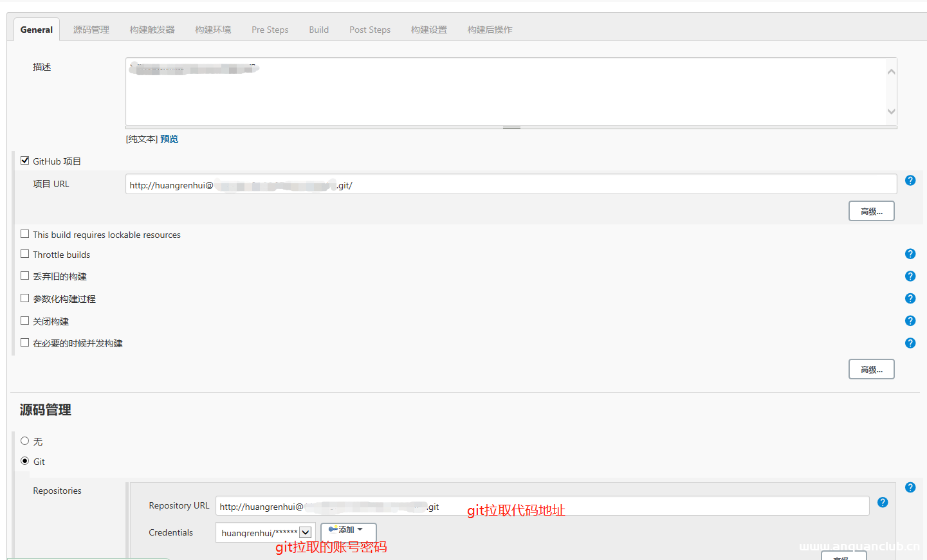Check 在必要的时候并发构建 option

tap(25, 343)
